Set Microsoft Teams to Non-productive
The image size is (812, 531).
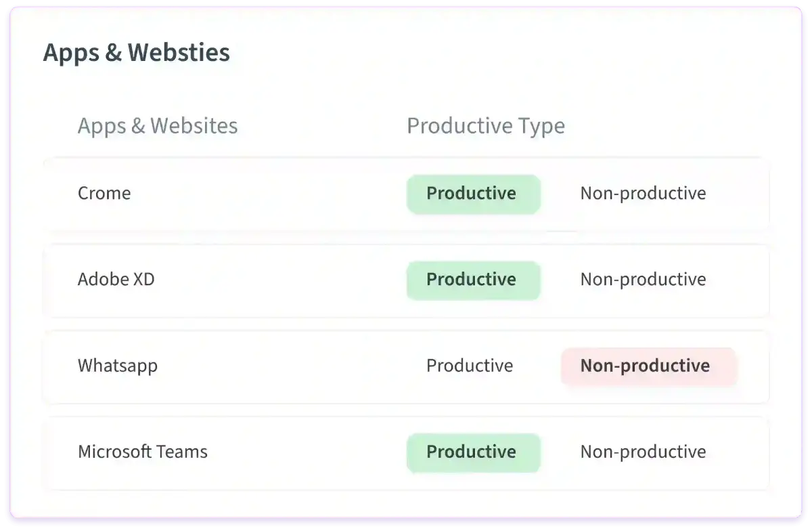pyautogui.click(x=643, y=452)
